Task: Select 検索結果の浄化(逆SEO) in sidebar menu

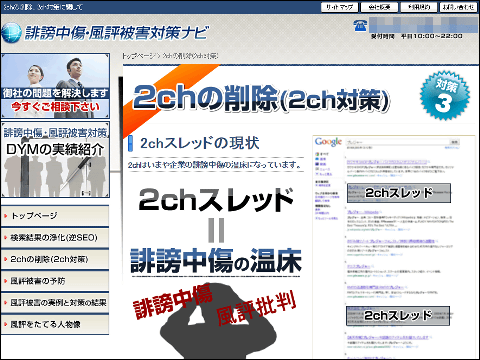Action: point(55,237)
